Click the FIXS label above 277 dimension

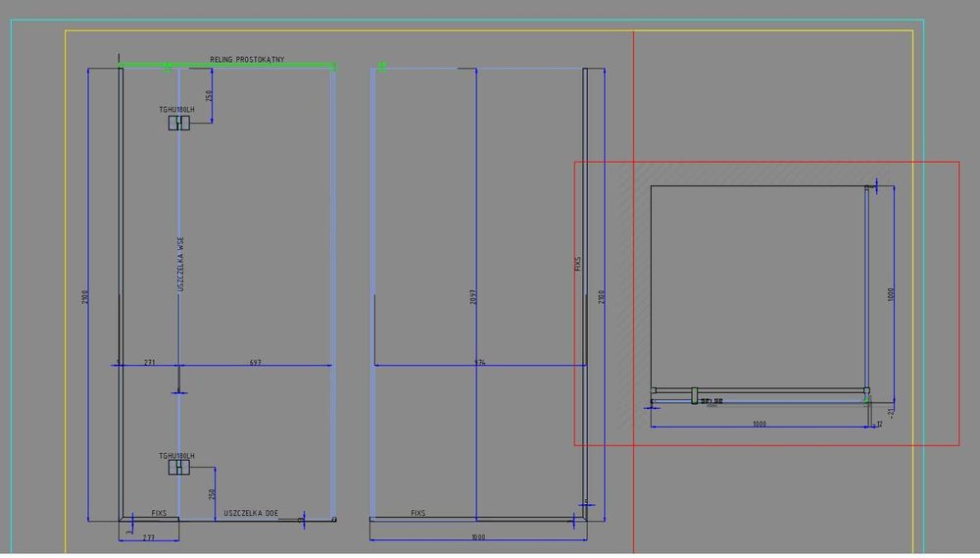[160, 513]
